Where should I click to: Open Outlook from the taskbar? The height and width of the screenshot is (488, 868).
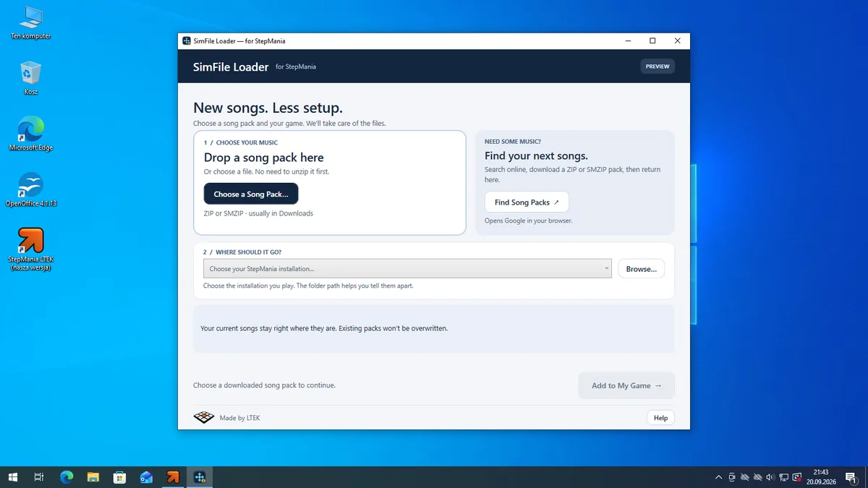(147, 477)
